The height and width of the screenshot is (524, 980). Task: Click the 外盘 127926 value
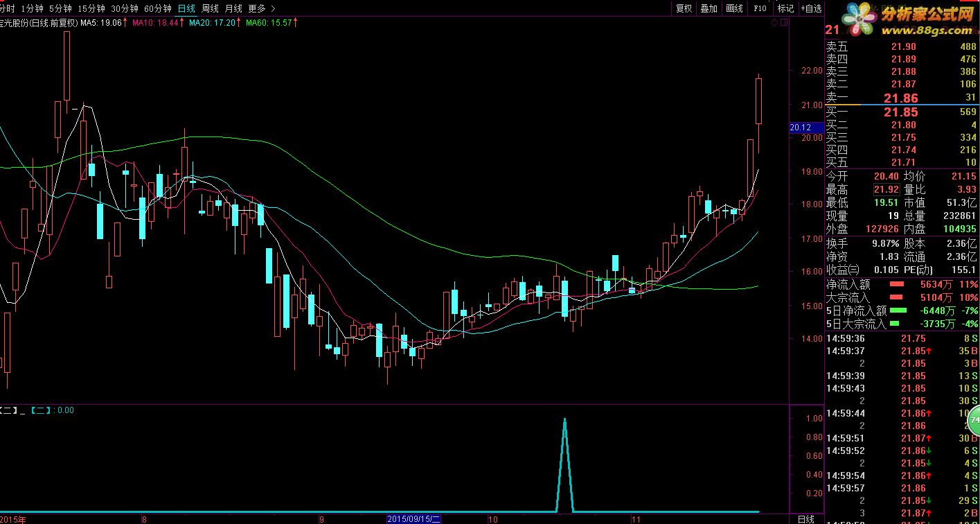point(882,229)
